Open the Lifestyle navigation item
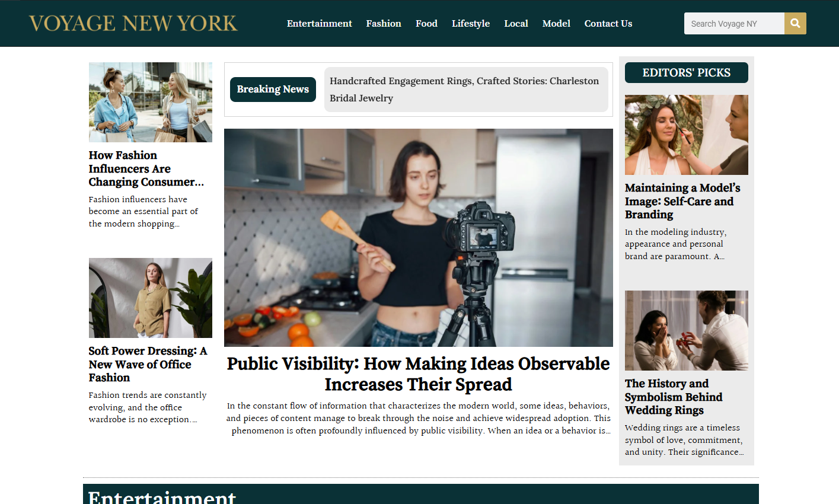The height and width of the screenshot is (504, 839). tap(471, 24)
